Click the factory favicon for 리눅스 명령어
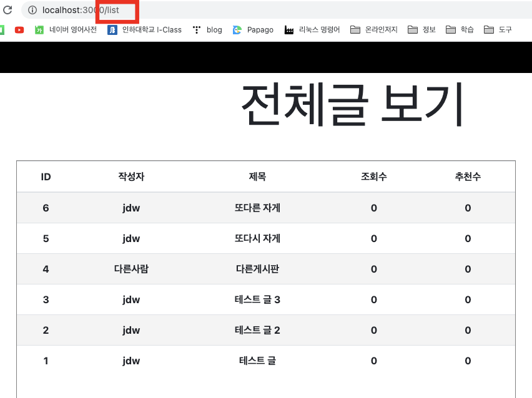The width and height of the screenshot is (532, 398). 288,30
